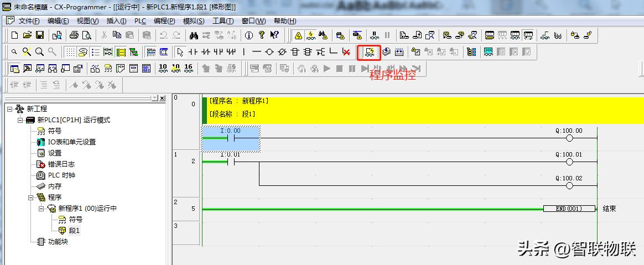Click the red X delete-line tool
The height and width of the screenshot is (265, 644).
coord(346,52)
